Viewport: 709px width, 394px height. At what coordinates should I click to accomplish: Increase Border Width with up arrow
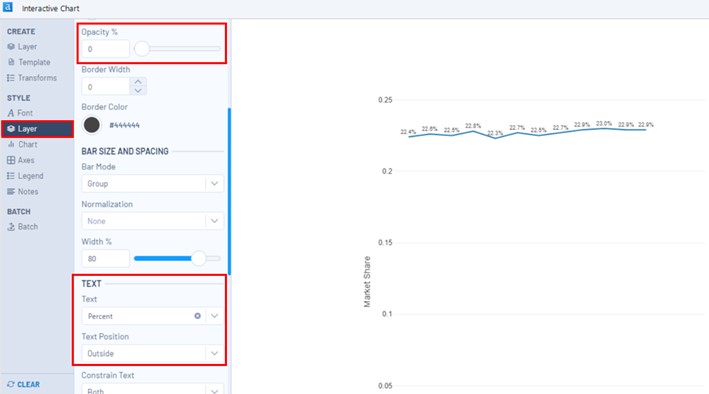[x=138, y=82]
